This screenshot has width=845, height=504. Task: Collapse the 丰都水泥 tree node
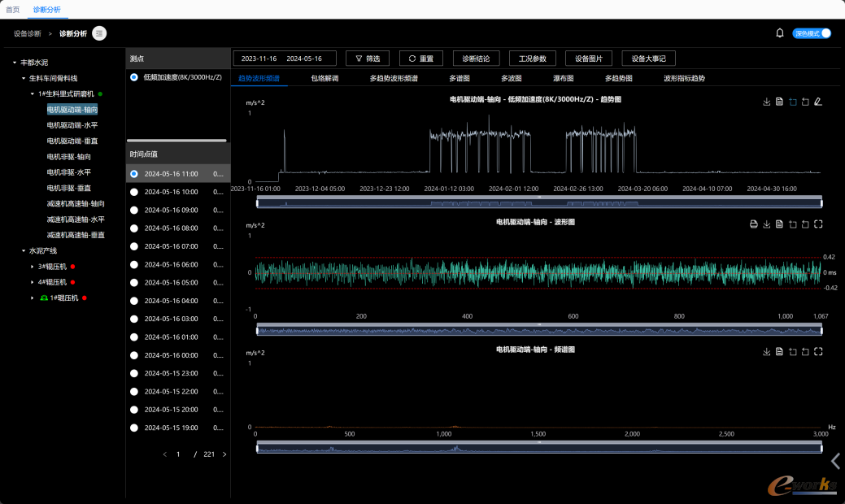[x=15, y=63]
